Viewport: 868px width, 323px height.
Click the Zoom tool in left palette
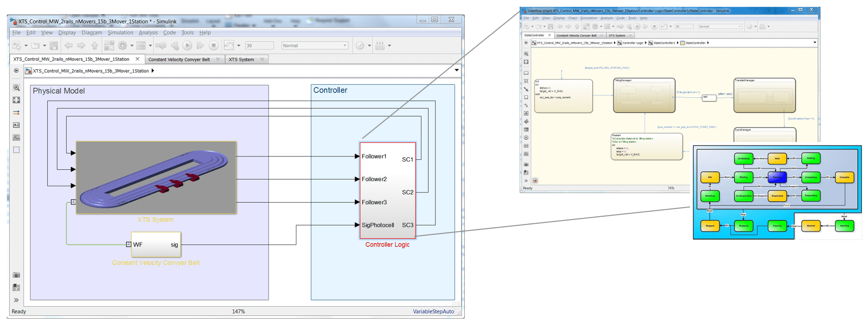[16, 88]
